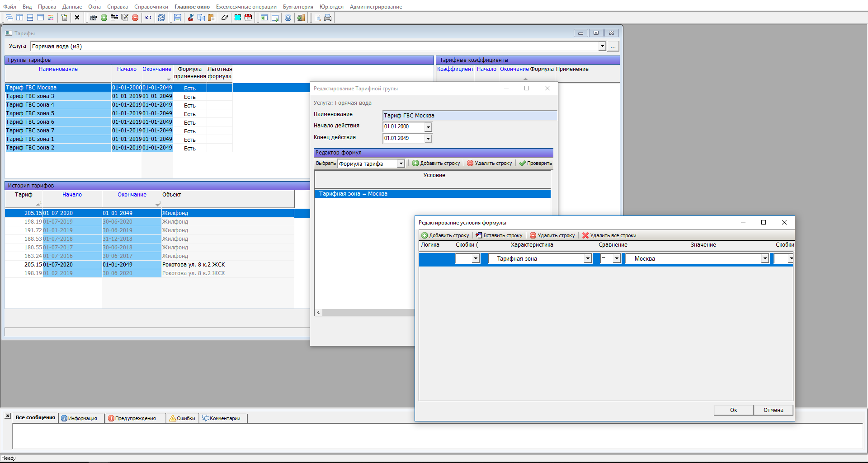Click the Коэффициент column header
Screen dimensions: 868x463
pos(455,69)
